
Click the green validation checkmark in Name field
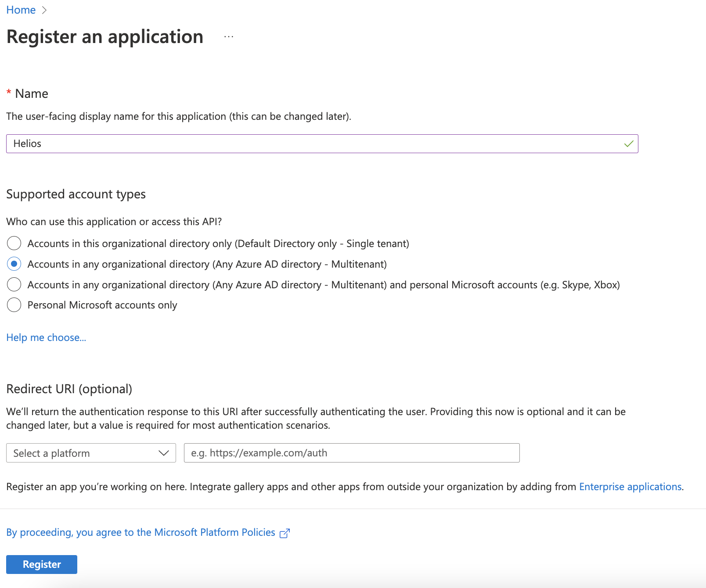tap(629, 144)
